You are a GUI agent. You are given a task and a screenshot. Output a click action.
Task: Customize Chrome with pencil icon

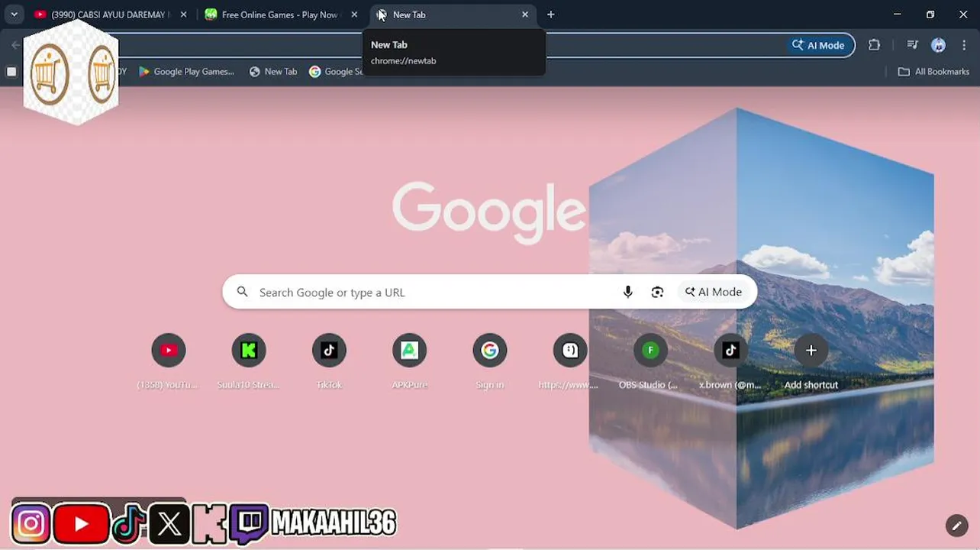tap(956, 526)
